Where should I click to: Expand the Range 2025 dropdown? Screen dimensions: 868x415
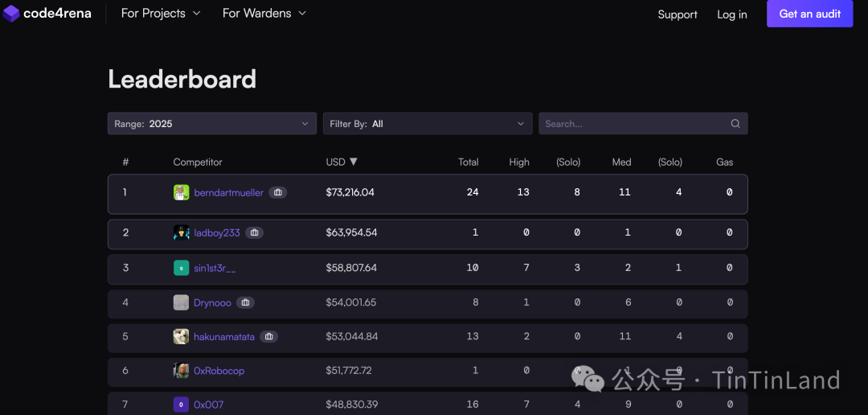(x=212, y=124)
